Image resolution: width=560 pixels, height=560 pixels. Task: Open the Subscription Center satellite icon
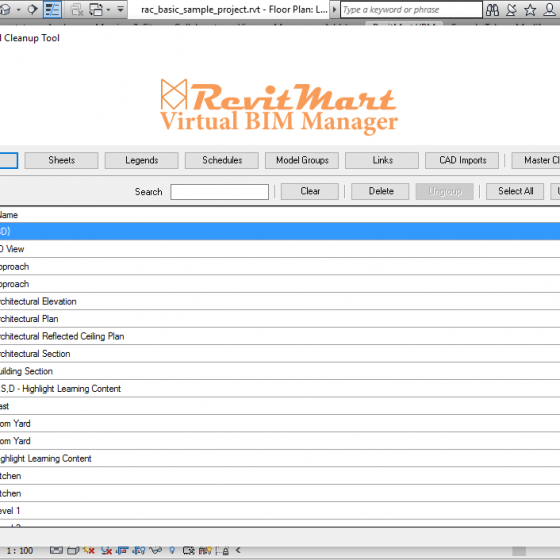tap(511, 10)
